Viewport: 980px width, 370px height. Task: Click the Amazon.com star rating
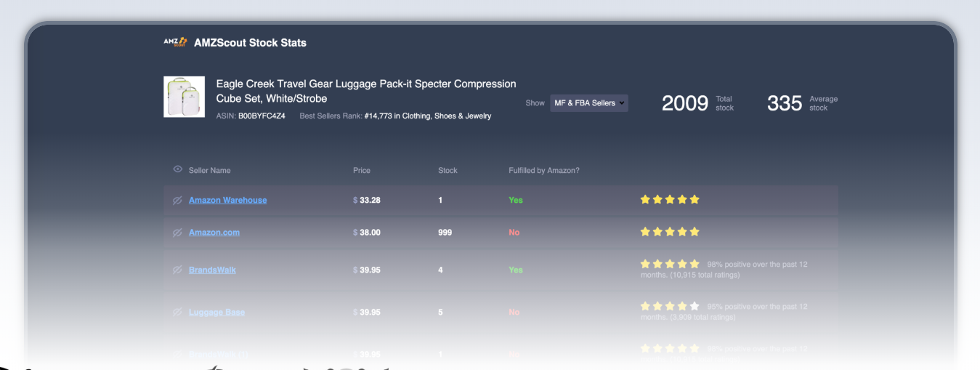click(669, 232)
